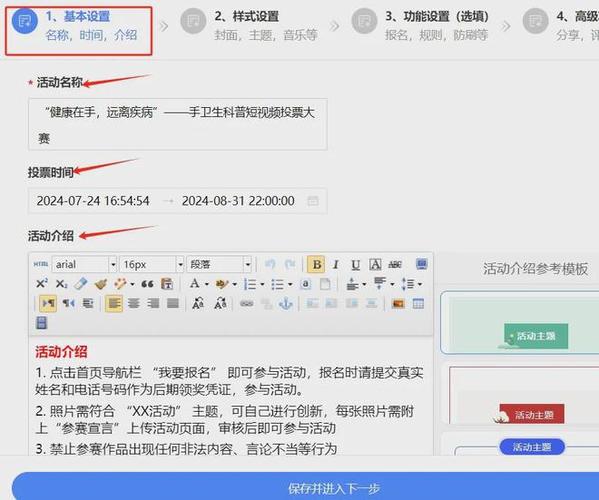The image size is (599, 500).
Task: Click the 活动名称 text field
Action: [x=178, y=124]
